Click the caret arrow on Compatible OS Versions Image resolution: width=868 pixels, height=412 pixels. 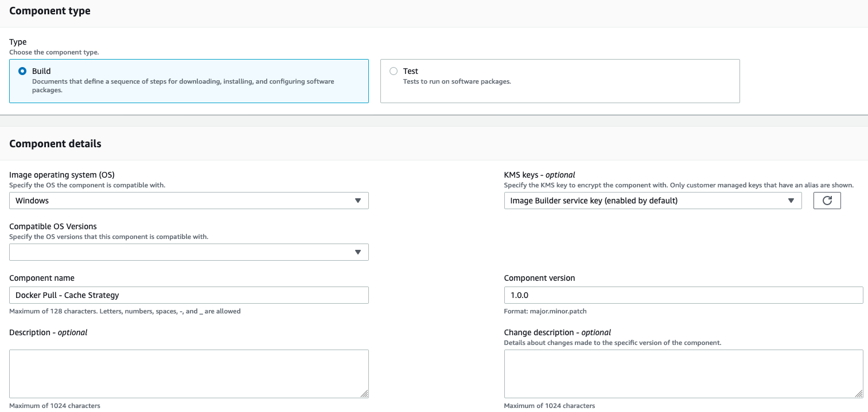(x=358, y=252)
